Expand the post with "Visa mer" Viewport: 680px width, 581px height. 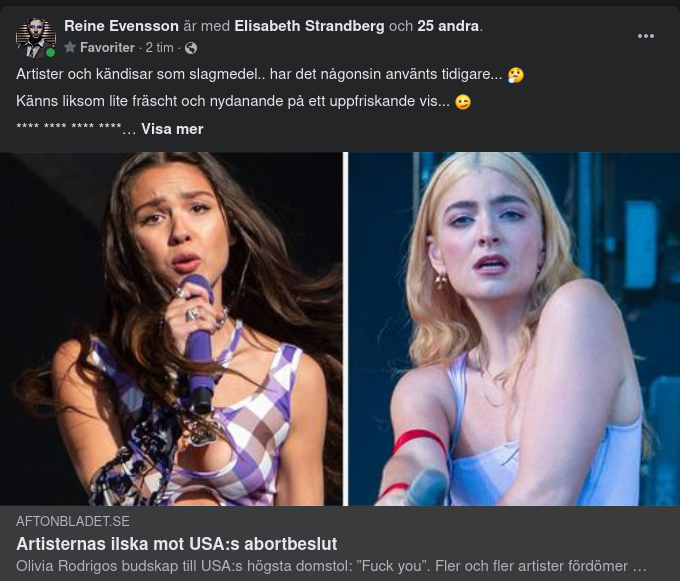(172, 129)
